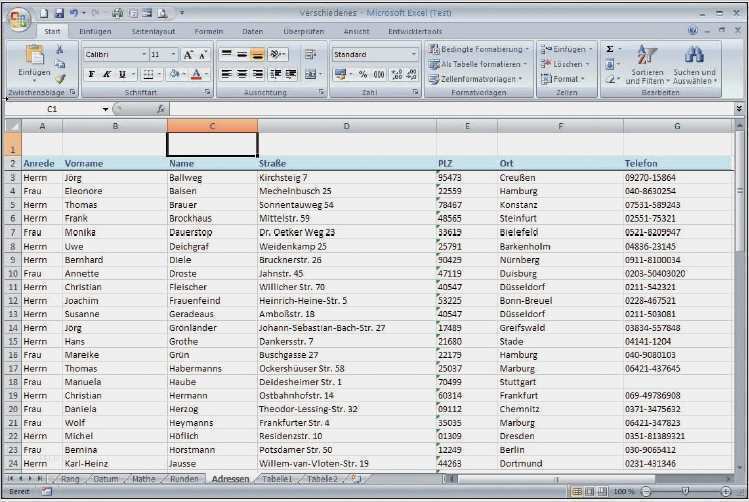Open the Calibri font name dropdown
The height and width of the screenshot is (502, 749).
[x=142, y=54]
